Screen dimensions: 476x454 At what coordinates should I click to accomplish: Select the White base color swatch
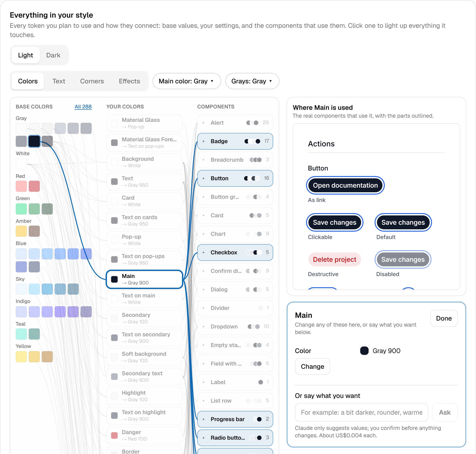point(21,164)
